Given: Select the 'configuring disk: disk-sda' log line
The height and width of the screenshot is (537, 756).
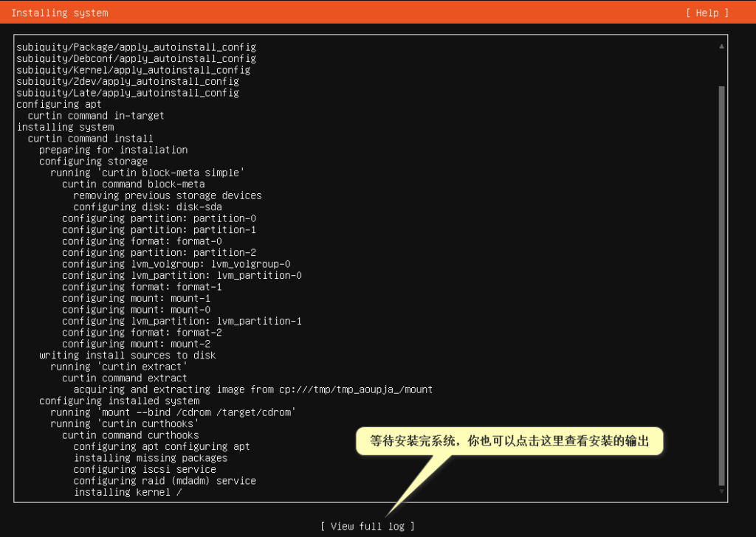Looking at the screenshot, I should point(147,207).
